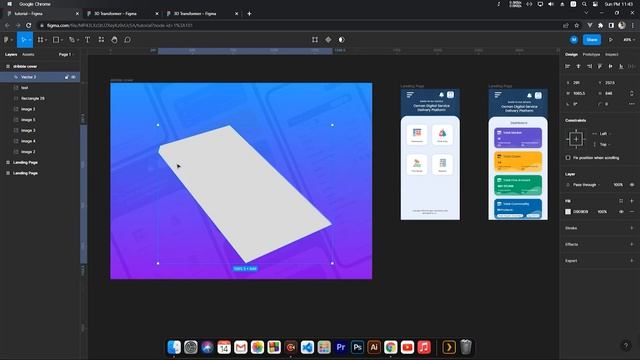Select the Hand tool
Viewport: 640px width, 360px height.
(x=114, y=40)
